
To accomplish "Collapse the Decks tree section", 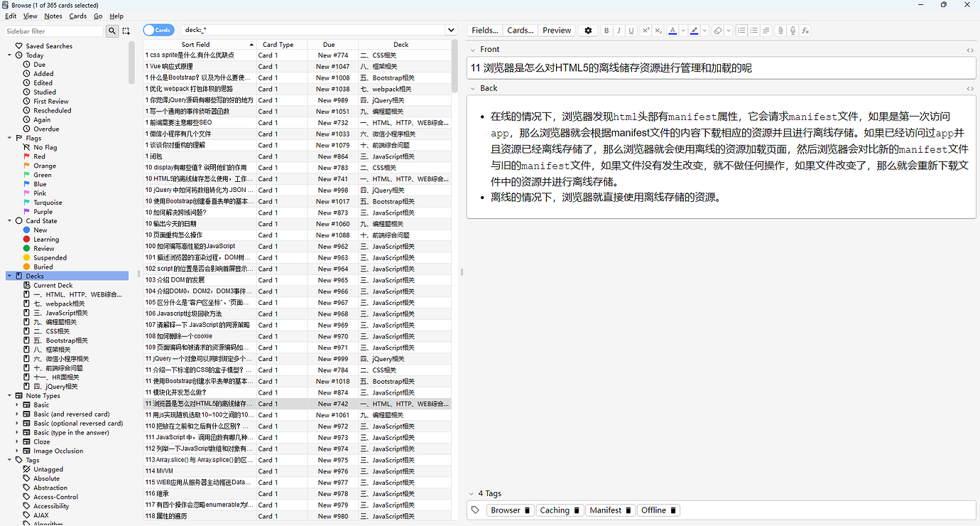I will tap(9, 276).
